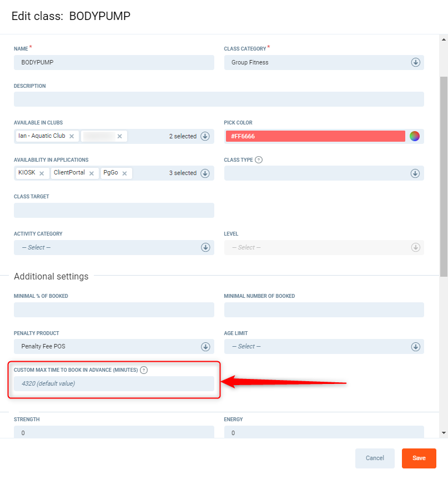
Task: Remove the blurred club tag
Action: 119,136
